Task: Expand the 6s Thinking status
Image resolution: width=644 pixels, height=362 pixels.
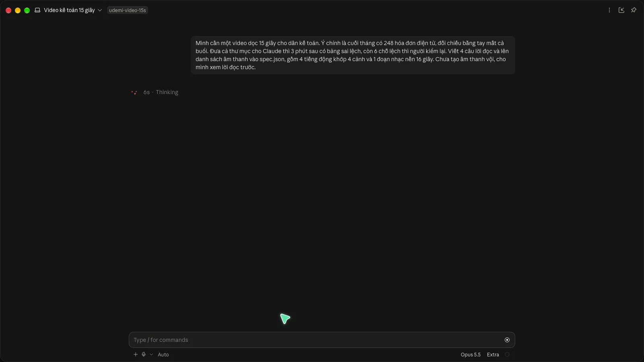Action: 161,92
